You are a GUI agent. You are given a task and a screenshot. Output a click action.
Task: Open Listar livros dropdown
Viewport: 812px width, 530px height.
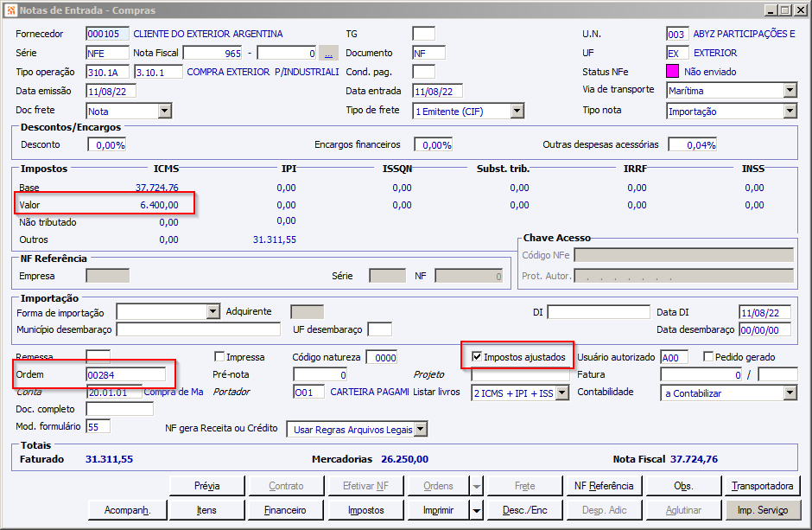click(x=562, y=393)
